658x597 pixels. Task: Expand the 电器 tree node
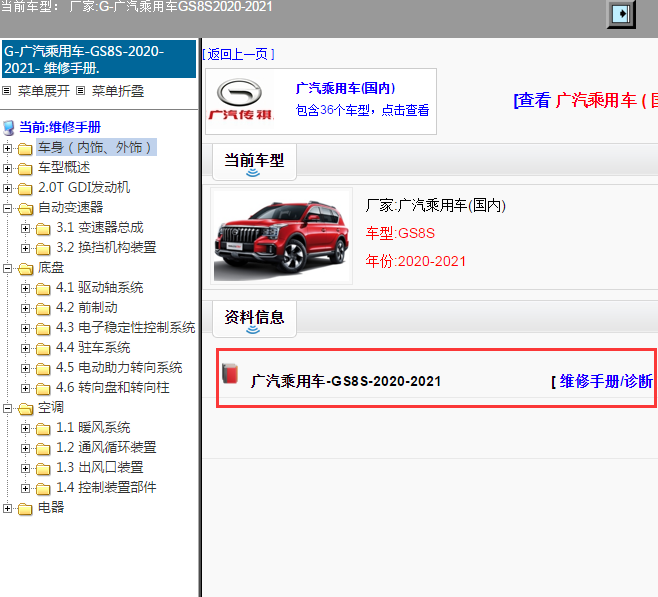7,508
